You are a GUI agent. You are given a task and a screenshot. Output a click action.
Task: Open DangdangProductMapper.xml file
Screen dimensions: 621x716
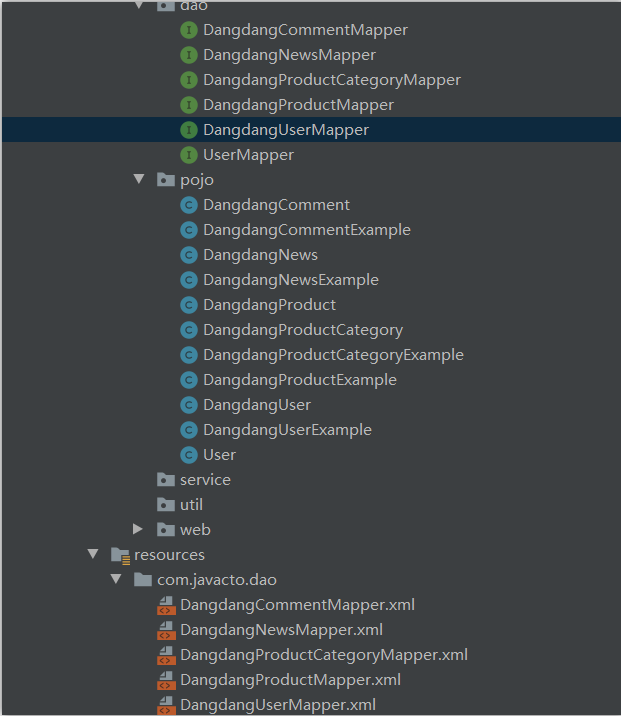(x=290, y=680)
